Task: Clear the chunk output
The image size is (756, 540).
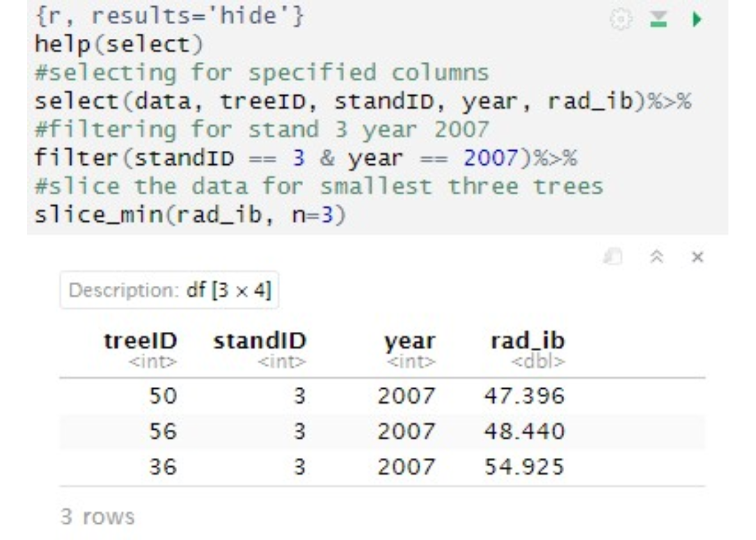Action: [697, 257]
